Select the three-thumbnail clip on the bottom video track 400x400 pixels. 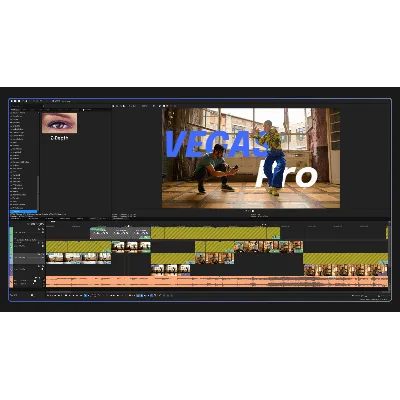171,270
